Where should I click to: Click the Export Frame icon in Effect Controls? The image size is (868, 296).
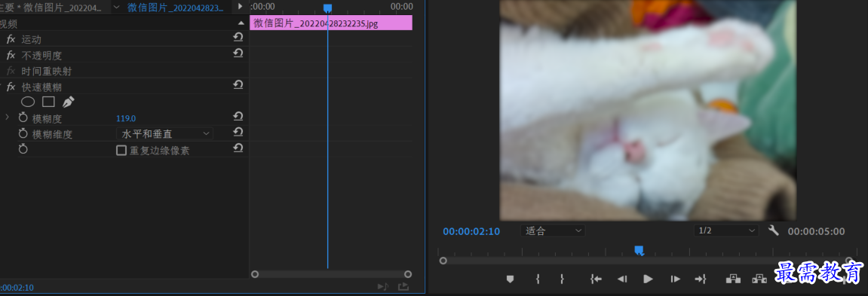click(x=403, y=287)
